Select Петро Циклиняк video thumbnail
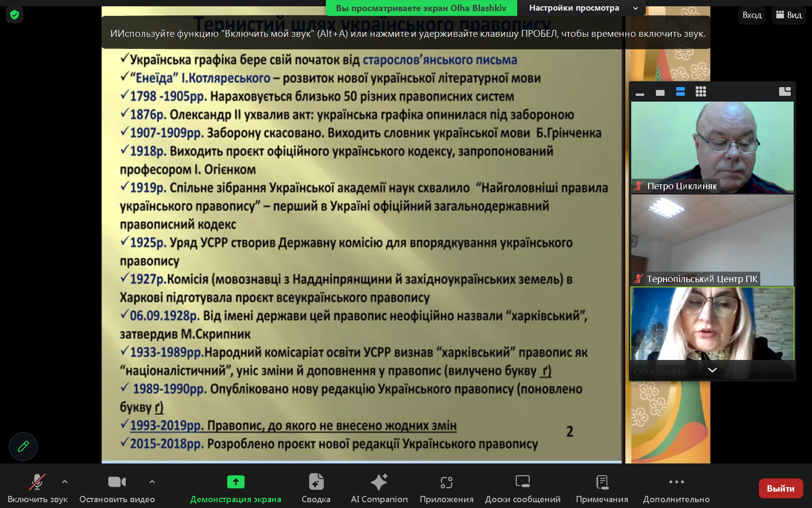The width and height of the screenshot is (812, 508). pyautogui.click(x=712, y=148)
